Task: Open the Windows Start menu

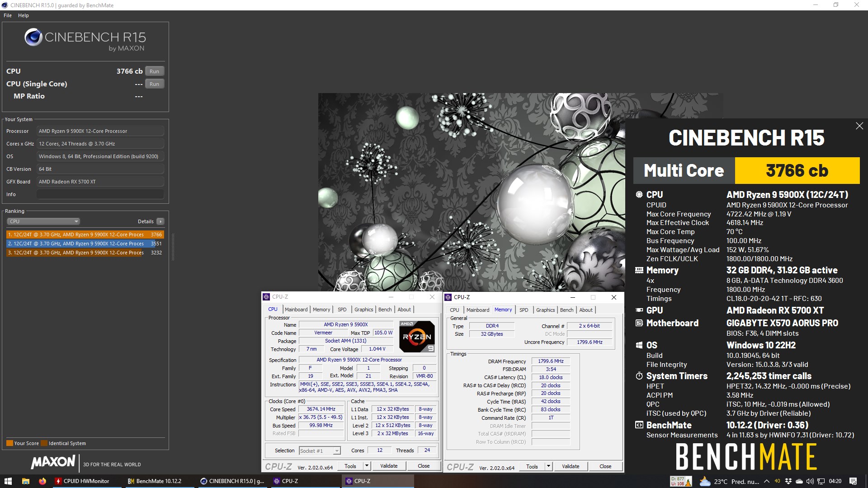Action: (8, 481)
